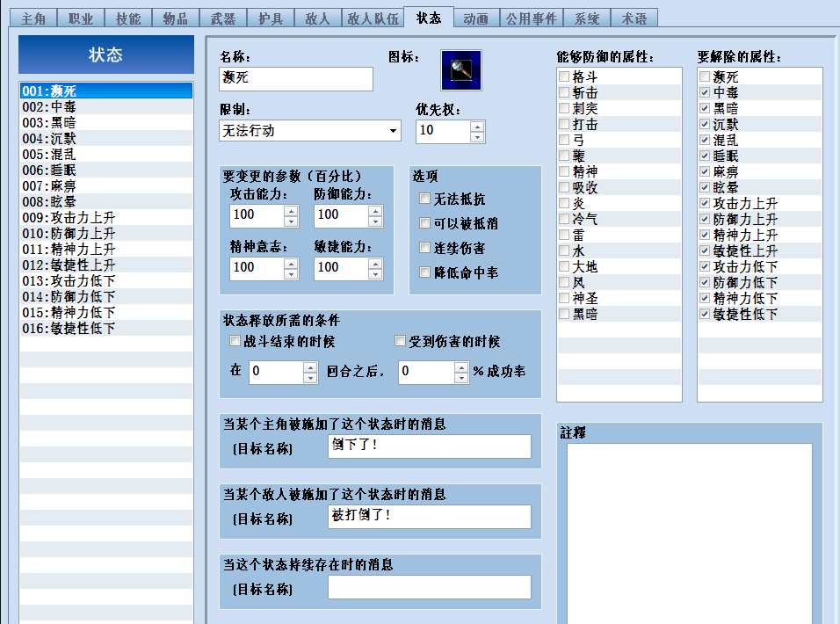The width and height of the screenshot is (840, 624).
Task: Open the 公用事件 tab
Action: click(x=532, y=18)
